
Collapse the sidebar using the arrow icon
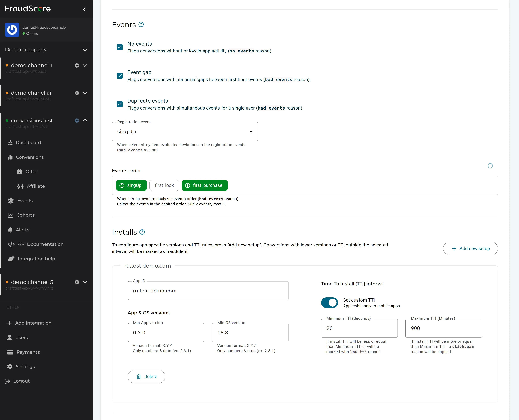(84, 9)
